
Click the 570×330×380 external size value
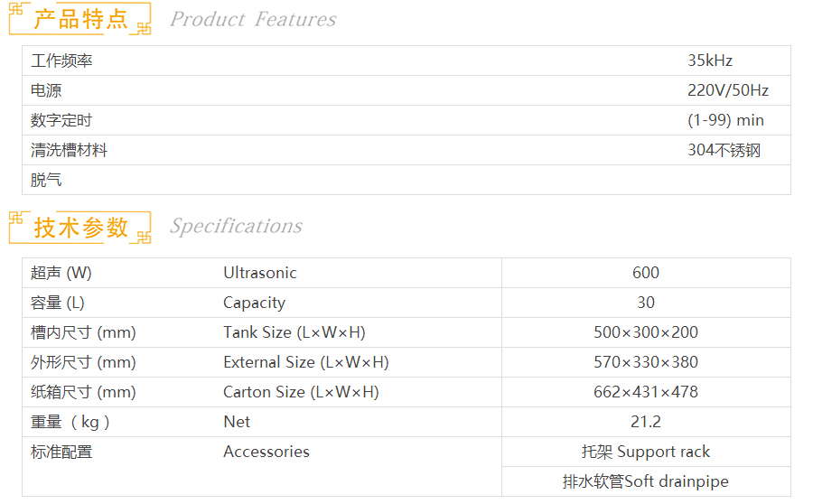pyautogui.click(x=646, y=362)
